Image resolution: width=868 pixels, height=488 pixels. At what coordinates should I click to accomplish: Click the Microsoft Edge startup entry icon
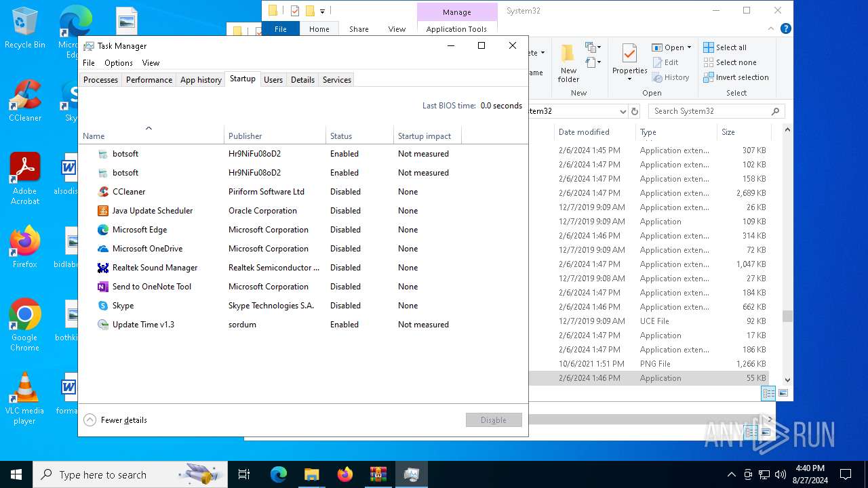click(x=103, y=230)
